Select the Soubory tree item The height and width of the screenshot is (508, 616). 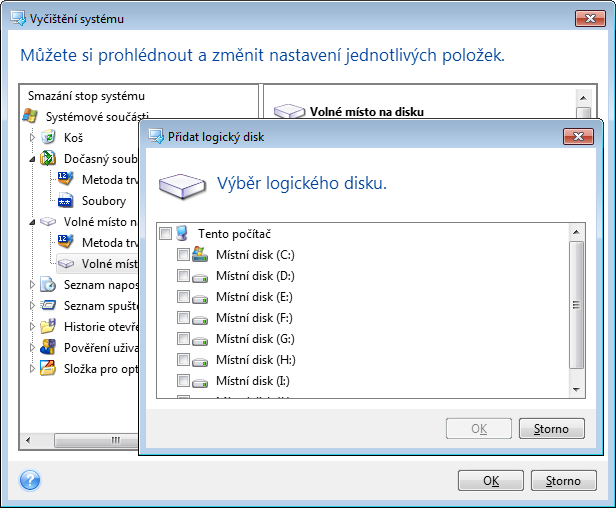[x=104, y=200]
